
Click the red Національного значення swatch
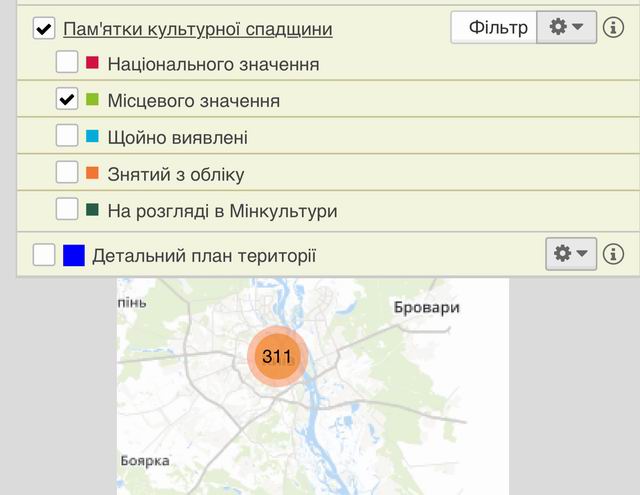coord(93,62)
